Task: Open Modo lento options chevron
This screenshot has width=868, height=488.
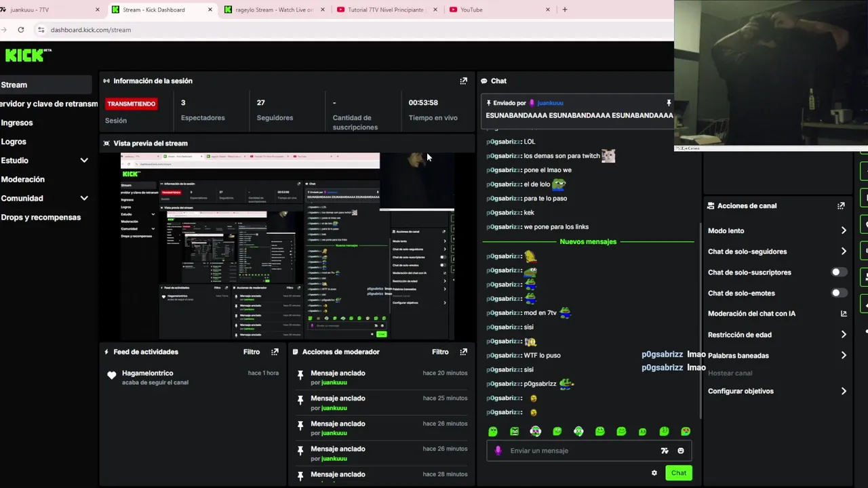Action: 844,231
